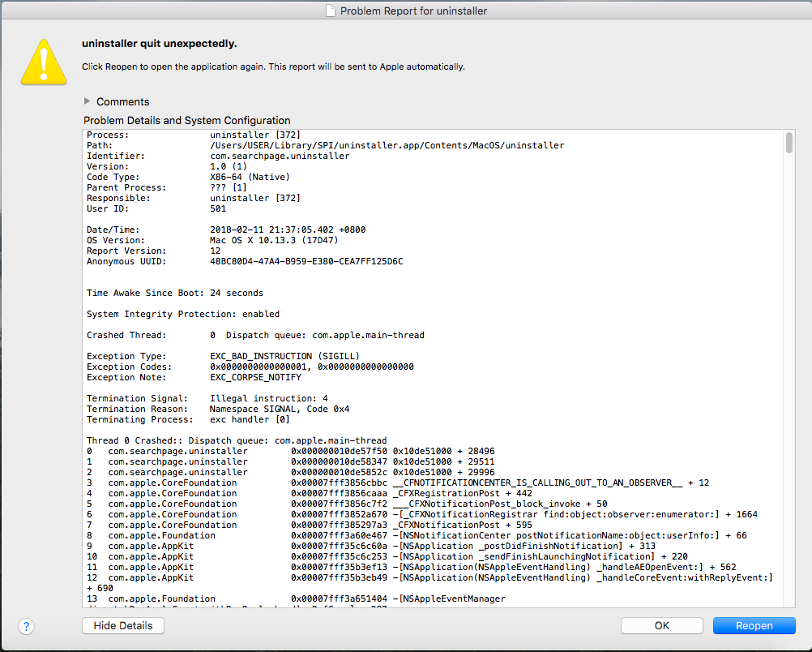Click the yellow warning triangle icon
The height and width of the screenshot is (652, 812).
point(44,62)
